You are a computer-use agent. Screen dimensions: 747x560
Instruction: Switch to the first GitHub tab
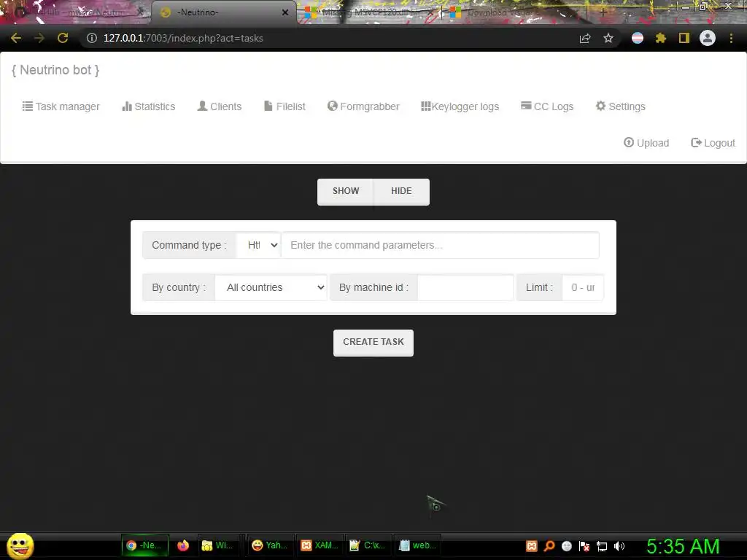76,12
